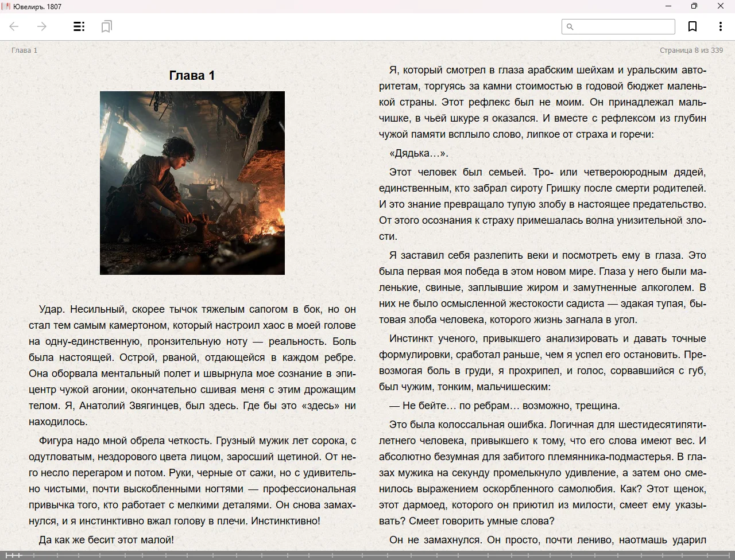Image resolution: width=735 pixels, height=560 pixels.
Task: Click the 'Глава 1' breadcrumb label
Action: [24, 50]
